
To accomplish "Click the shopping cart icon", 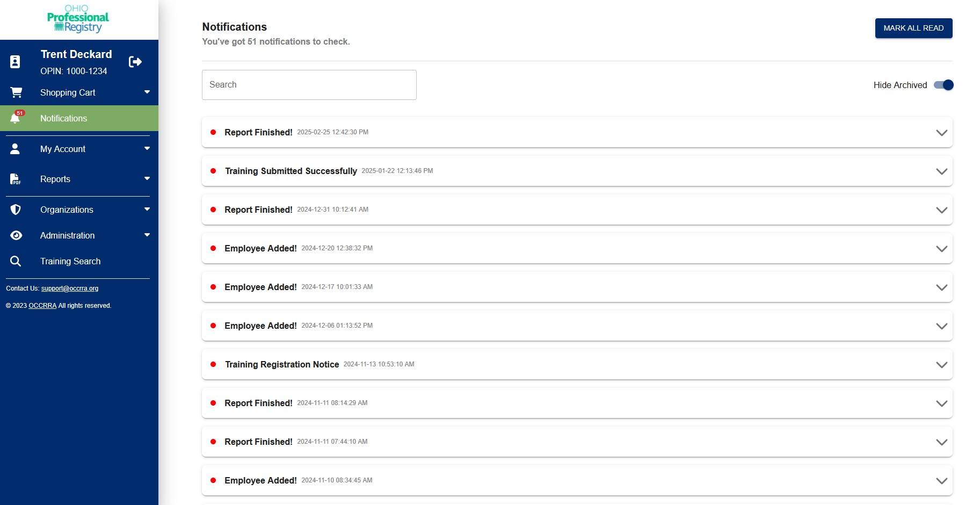I will 16,92.
